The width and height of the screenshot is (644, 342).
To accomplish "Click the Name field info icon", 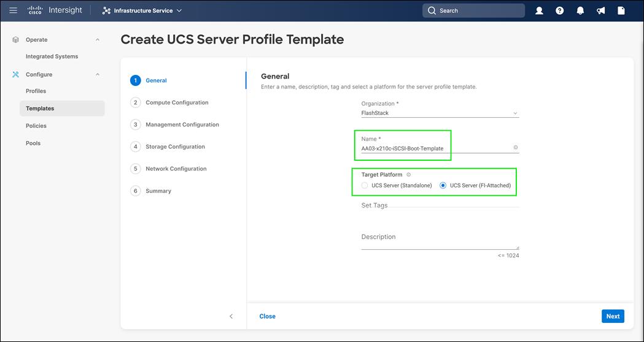I will 516,147.
